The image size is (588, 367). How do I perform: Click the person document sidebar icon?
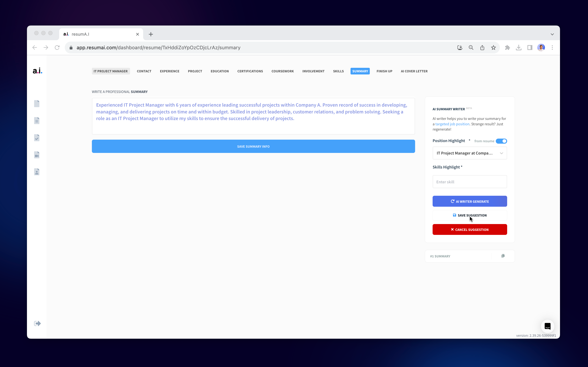(x=37, y=172)
